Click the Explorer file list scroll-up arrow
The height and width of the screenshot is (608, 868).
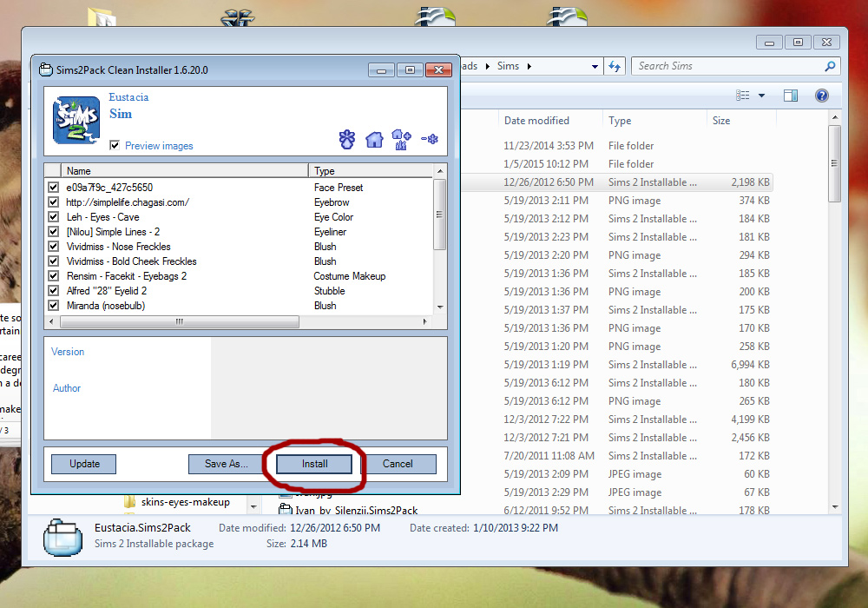[x=835, y=117]
